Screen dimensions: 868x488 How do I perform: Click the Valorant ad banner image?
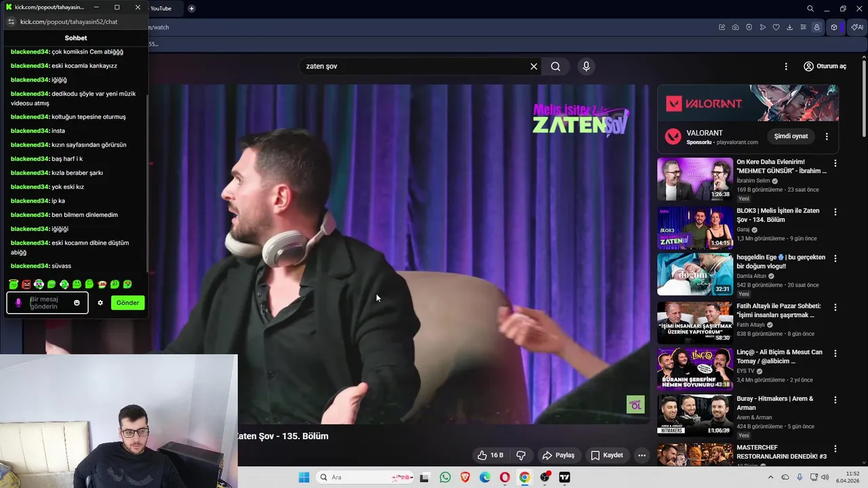pos(747,103)
